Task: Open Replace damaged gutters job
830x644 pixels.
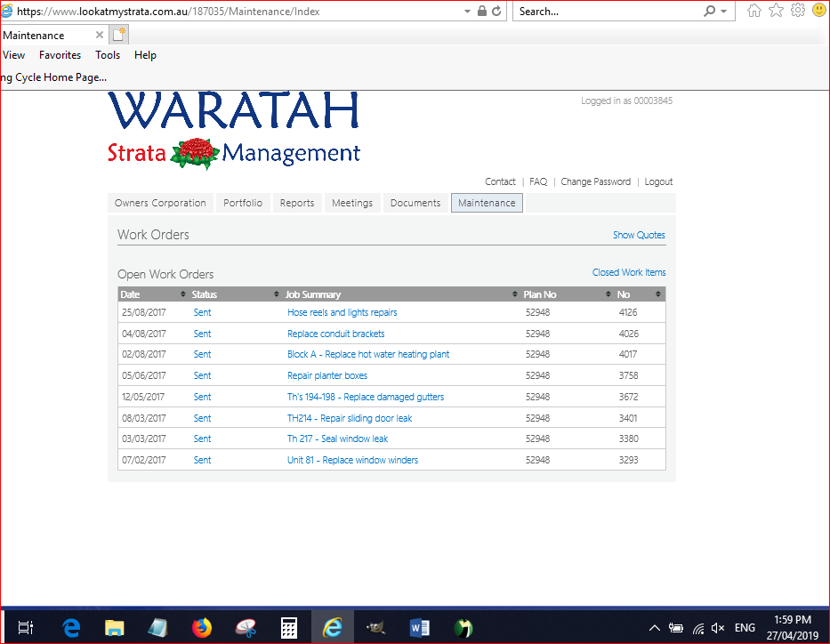Action: 366,397
